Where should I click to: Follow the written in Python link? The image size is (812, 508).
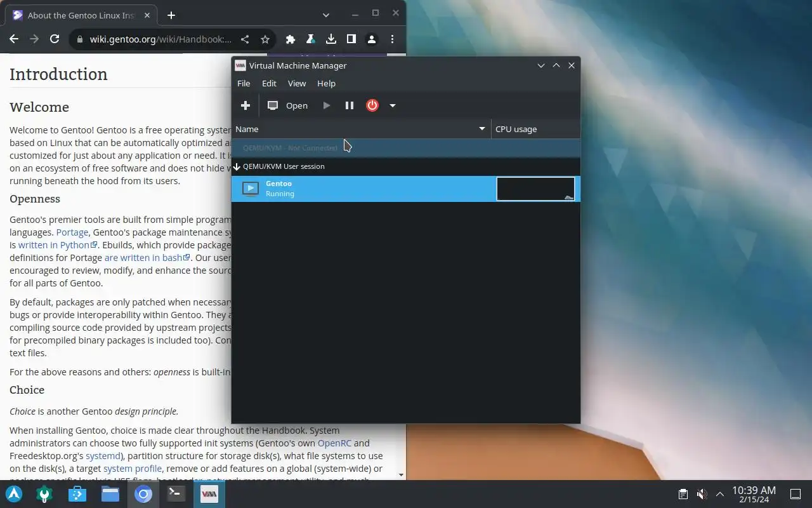click(x=58, y=245)
